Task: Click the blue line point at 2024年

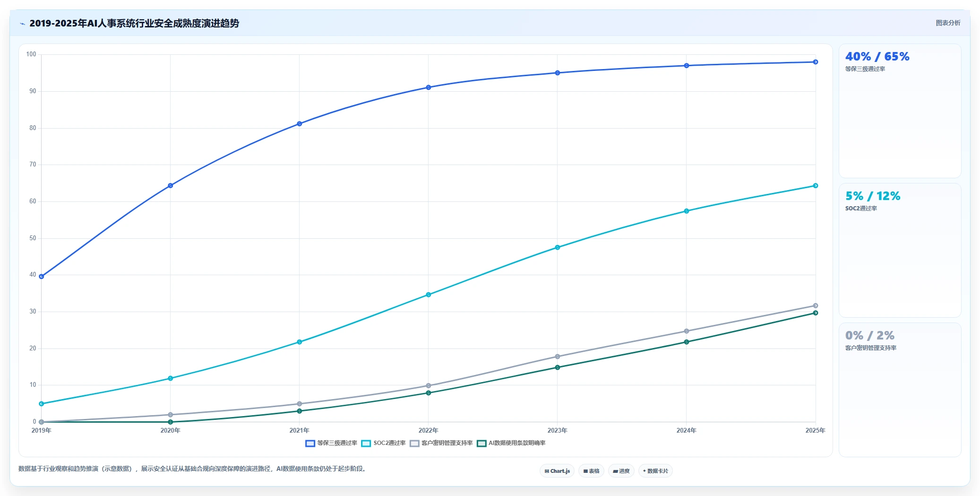Action: point(687,66)
